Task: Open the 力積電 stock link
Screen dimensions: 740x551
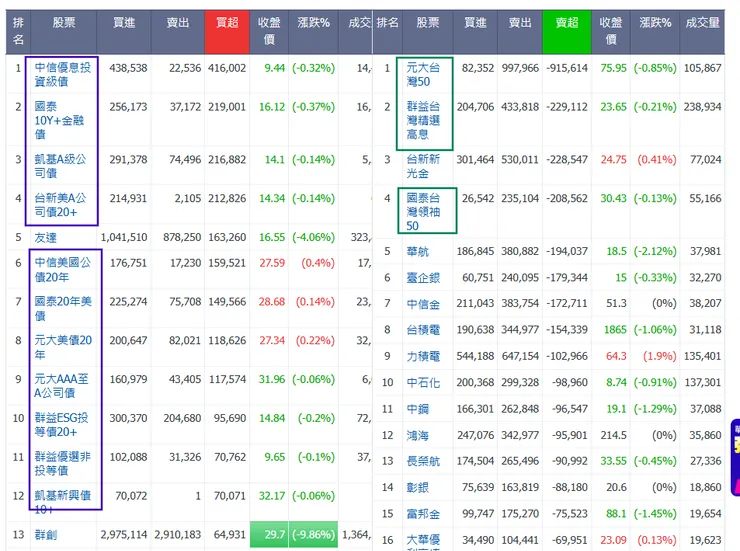Action: coord(423,356)
